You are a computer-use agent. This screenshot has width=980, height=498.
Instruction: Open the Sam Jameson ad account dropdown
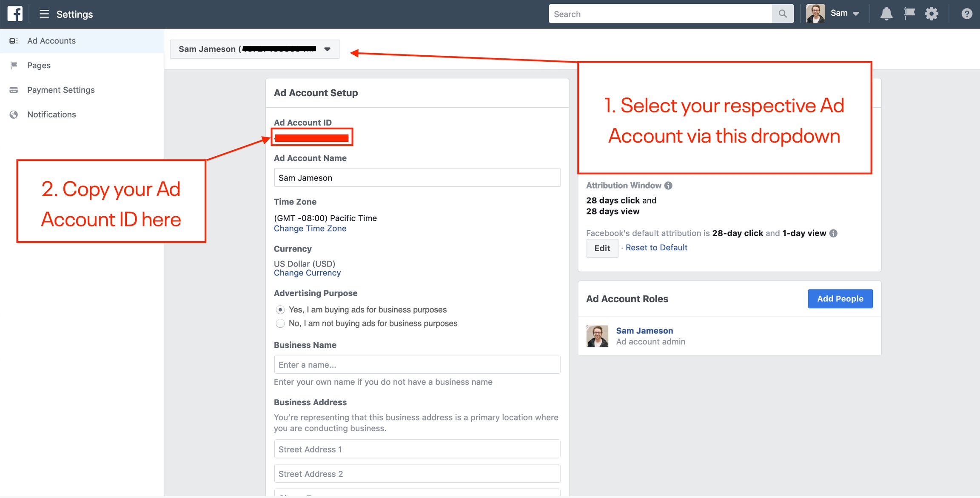[255, 49]
